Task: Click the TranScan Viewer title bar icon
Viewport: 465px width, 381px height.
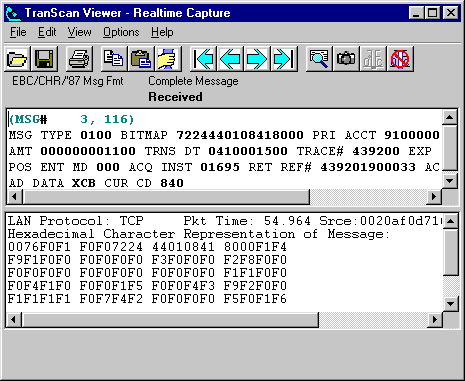Action: tap(13, 13)
